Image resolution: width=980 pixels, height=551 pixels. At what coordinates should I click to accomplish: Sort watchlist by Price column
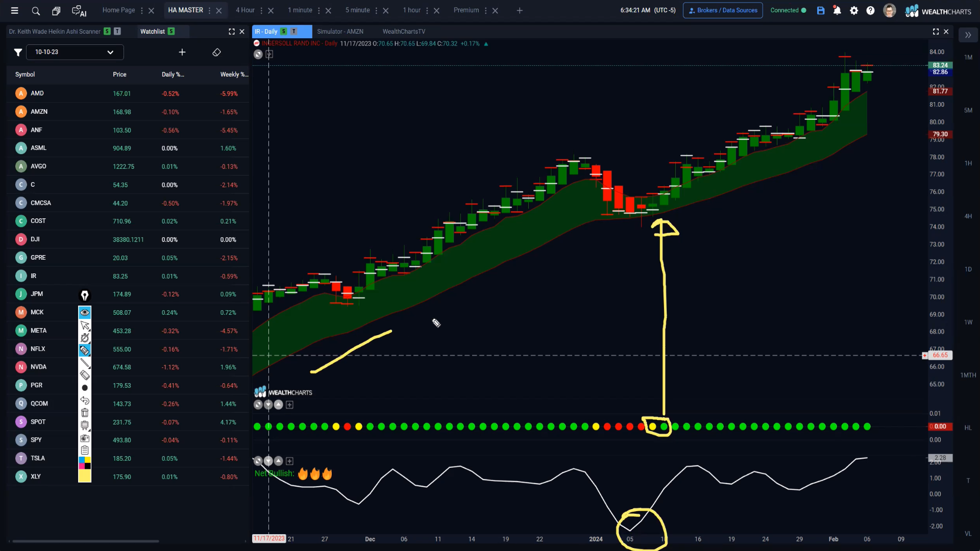(x=119, y=74)
